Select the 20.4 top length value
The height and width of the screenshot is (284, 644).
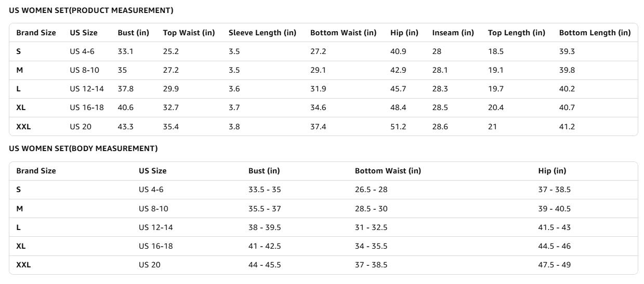(x=496, y=107)
